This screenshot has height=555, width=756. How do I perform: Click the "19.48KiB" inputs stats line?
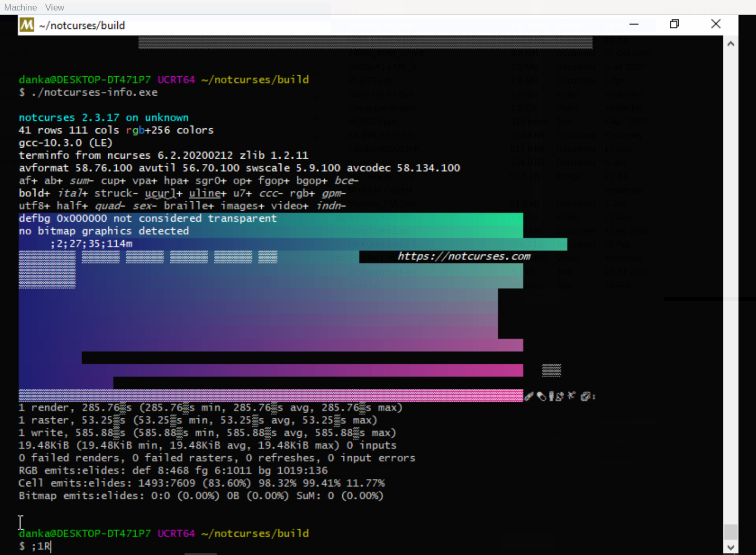pyautogui.click(x=208, y=446)
